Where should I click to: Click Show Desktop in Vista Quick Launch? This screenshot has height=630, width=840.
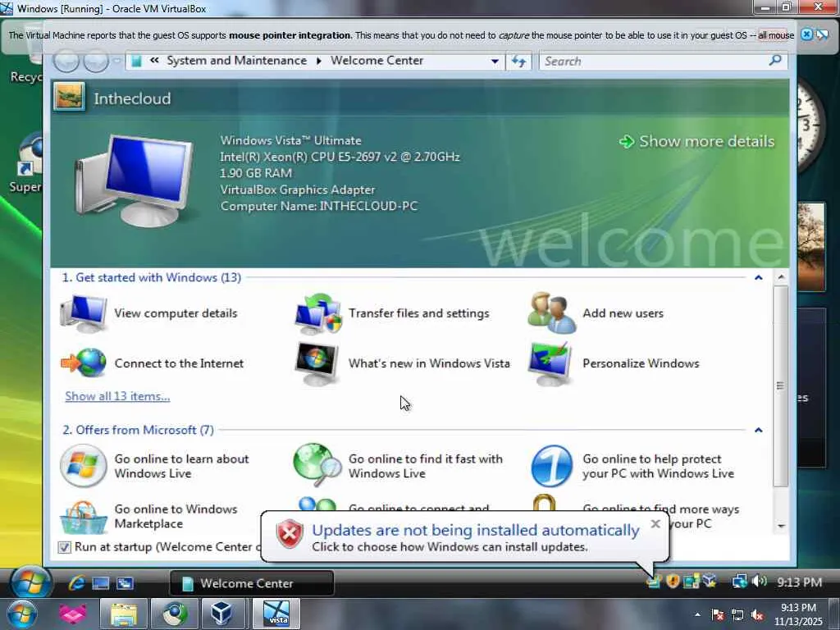(x=101, y=583)
